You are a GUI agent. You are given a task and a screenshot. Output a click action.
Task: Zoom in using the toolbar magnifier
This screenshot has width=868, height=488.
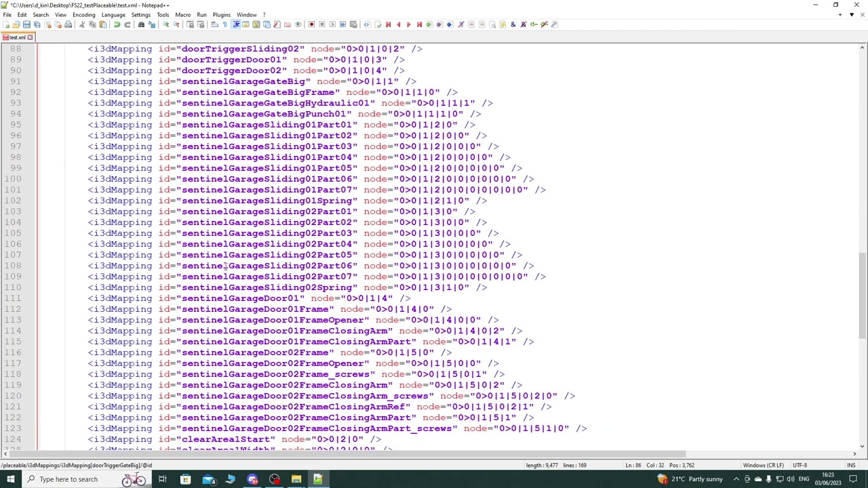[x=165, y=24]
